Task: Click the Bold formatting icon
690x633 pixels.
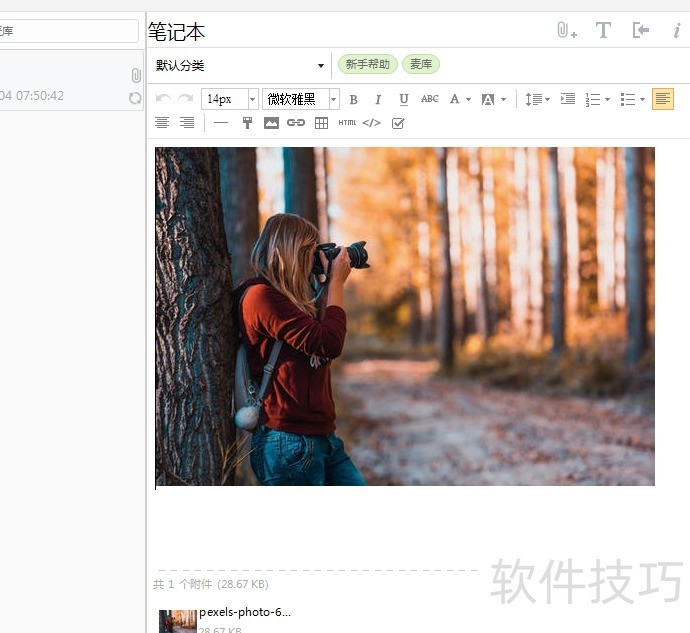Action: click(353, 99)
